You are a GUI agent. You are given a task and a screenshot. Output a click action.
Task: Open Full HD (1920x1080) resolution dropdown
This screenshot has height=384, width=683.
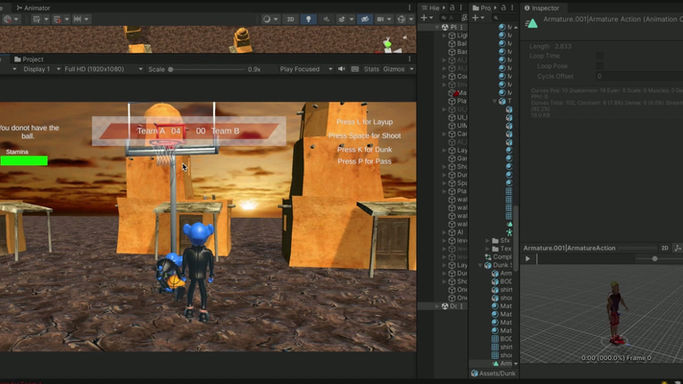(x=103, y=69)
